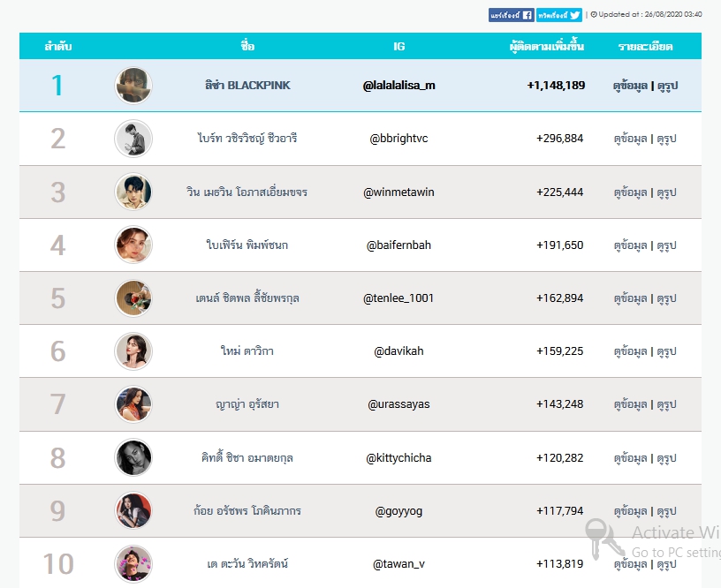Open avatar for @kittychicha row

(x=133, y=457)
